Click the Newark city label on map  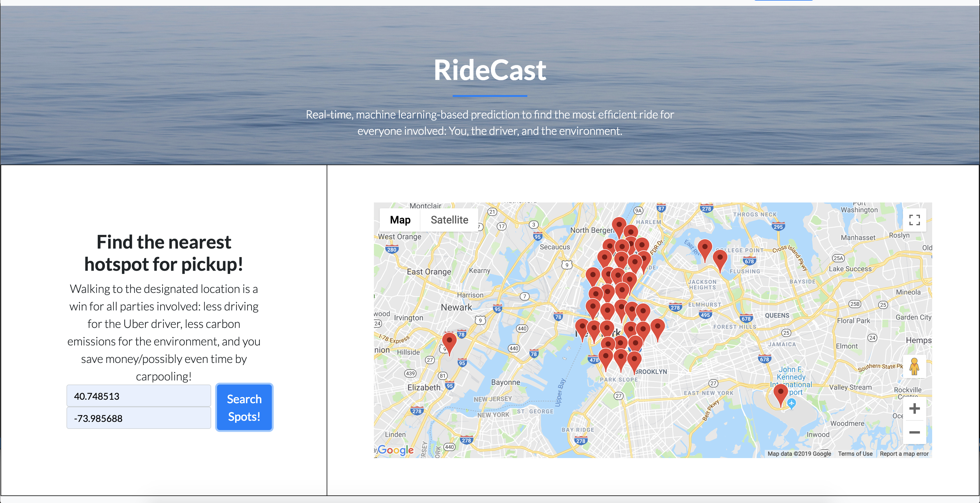coord(456,307)
